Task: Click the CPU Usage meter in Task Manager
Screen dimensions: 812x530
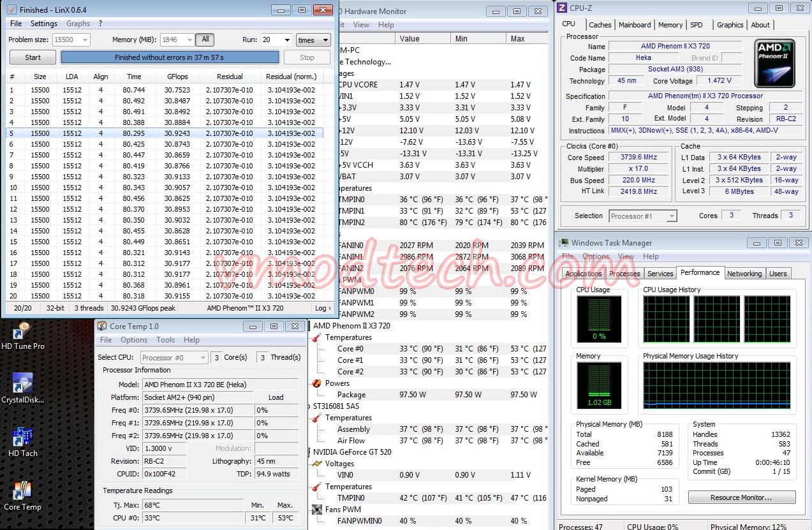Action: pyautogui.click(x=600, y=319)
